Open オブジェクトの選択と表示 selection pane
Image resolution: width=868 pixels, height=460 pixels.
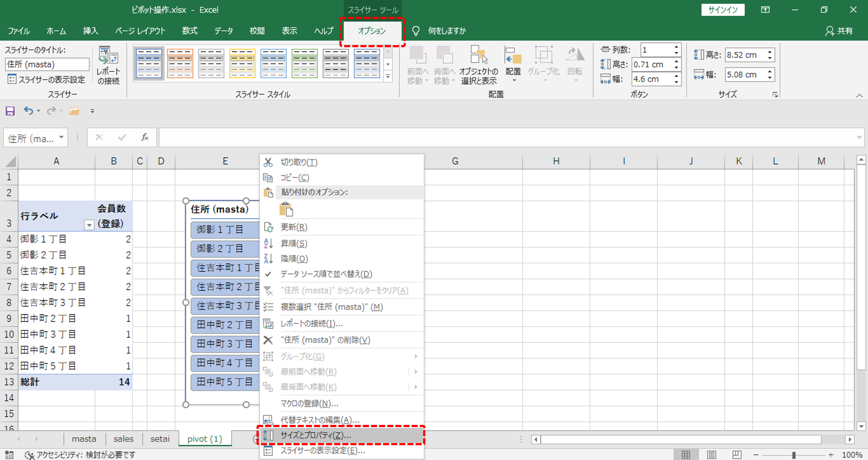[479, 65]
